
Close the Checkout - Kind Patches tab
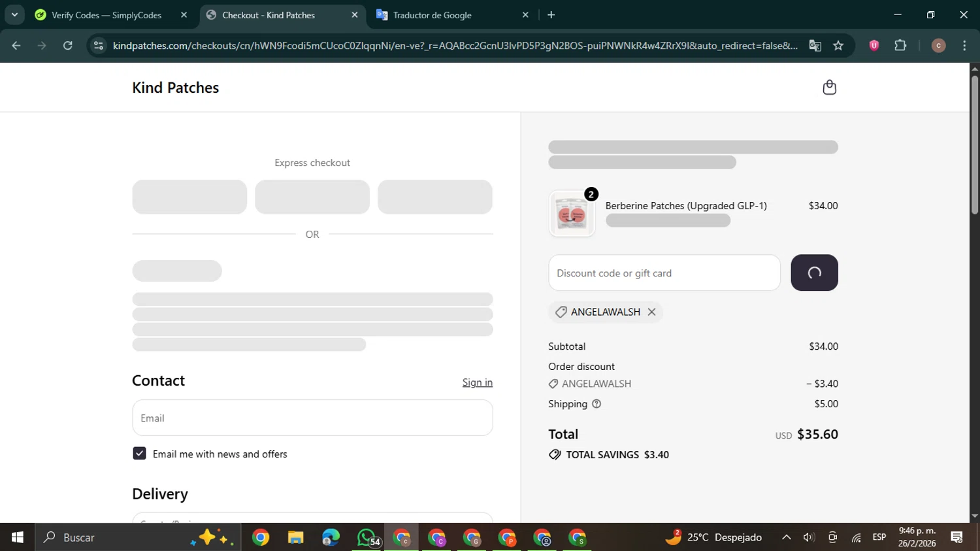pyautogui.click(x=355, y=15)
